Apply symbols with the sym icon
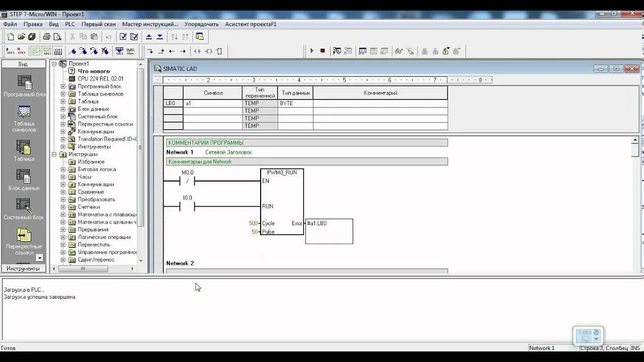 (130, 51)
